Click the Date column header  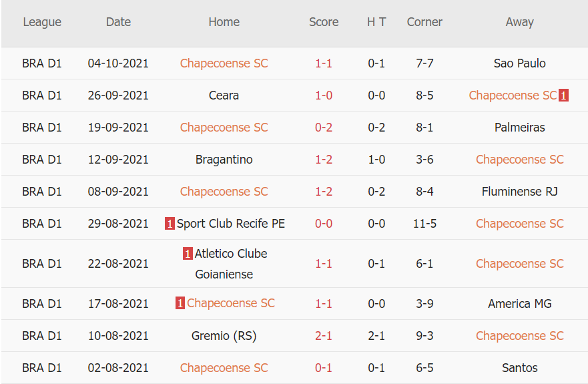click(118, 22)
